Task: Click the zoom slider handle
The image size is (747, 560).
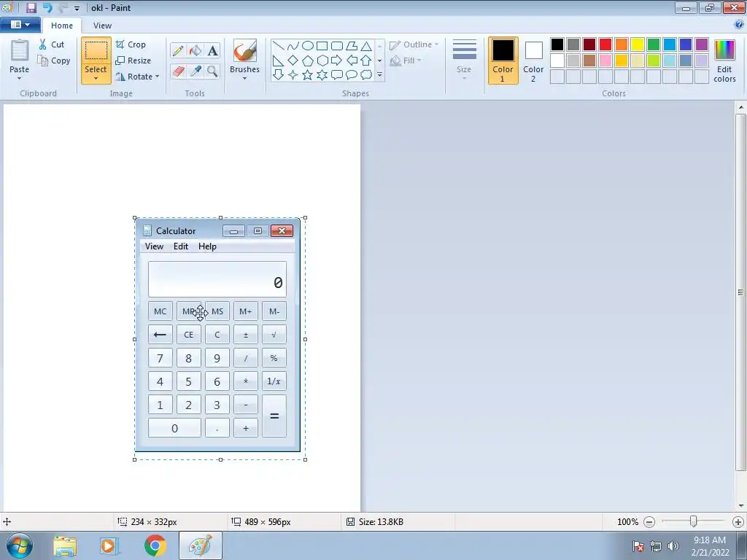Action: click(694, 522)
